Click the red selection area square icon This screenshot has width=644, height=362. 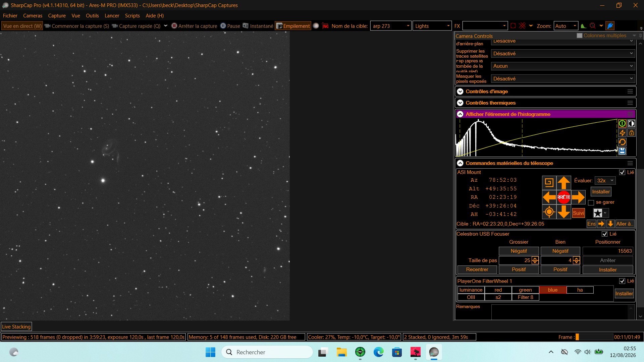click(x=513, y=26)
